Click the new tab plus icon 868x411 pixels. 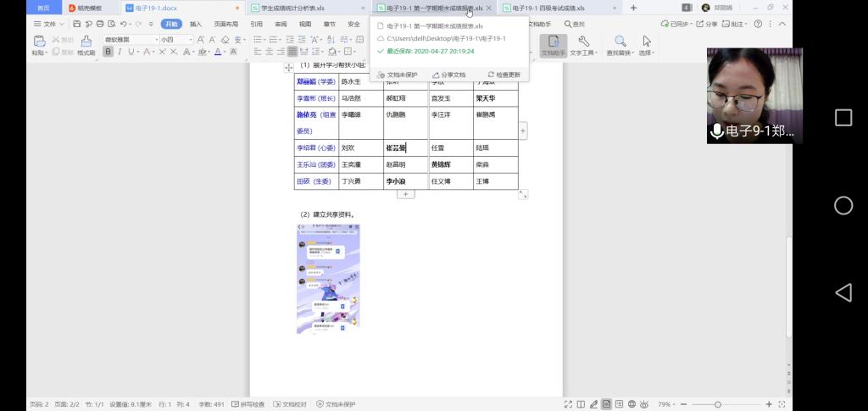click(x=633, y=8)
